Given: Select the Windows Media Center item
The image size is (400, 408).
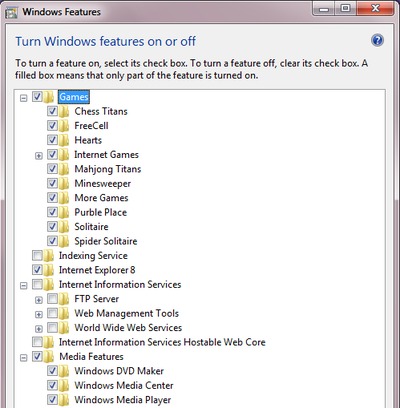Looking at the screenshot, I should [124, 385].
